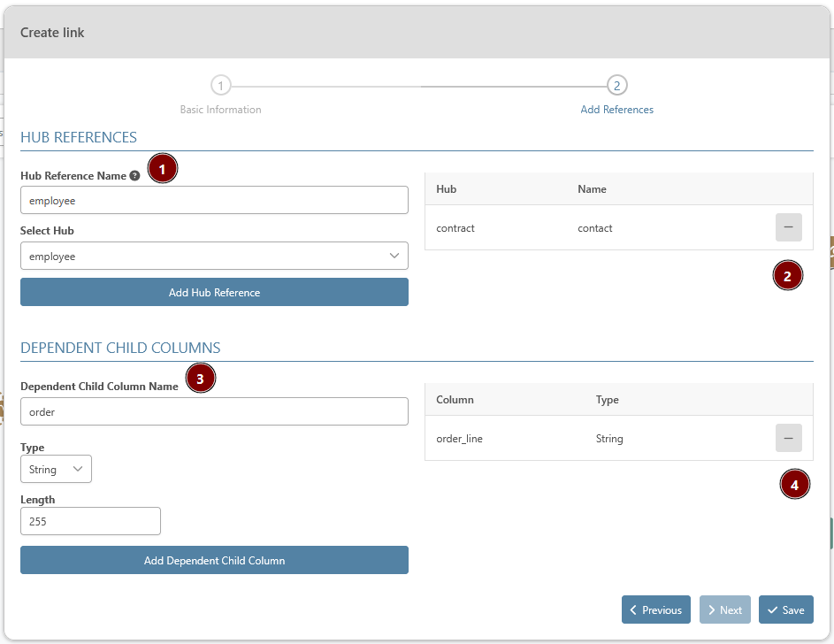Screen dimensions: 834x644
Task: Remove the order_line column row
Action: (788, 438)
